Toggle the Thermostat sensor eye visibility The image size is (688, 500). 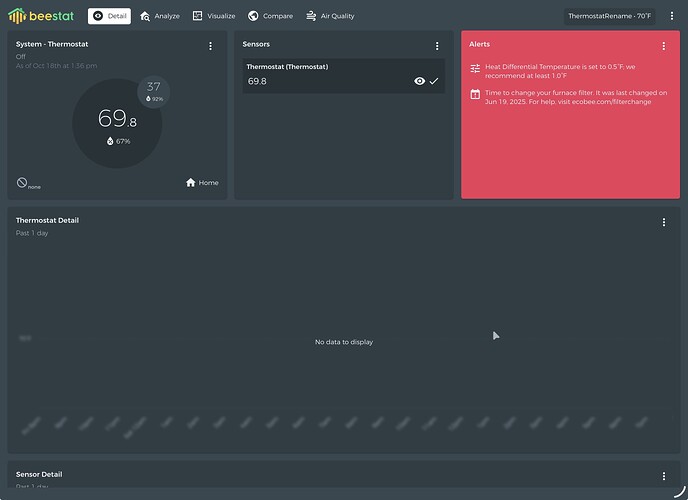point(420,81)
